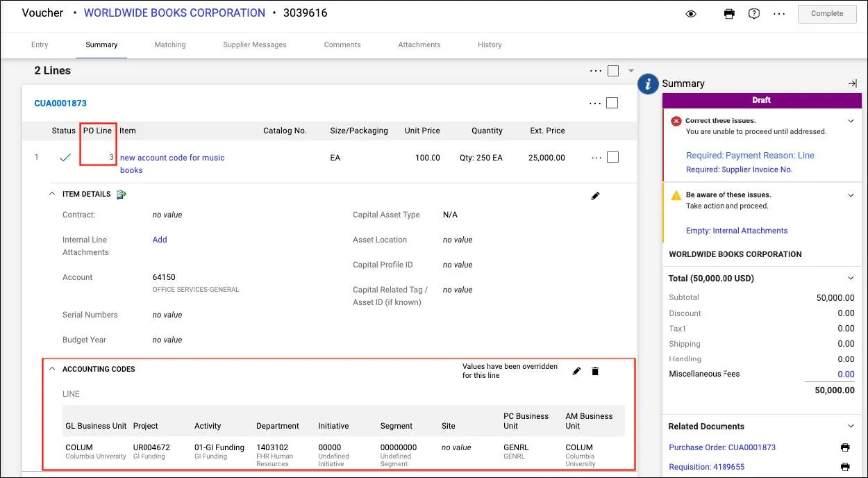Print Requisition 4189655 via printer icon

[845, 467]
